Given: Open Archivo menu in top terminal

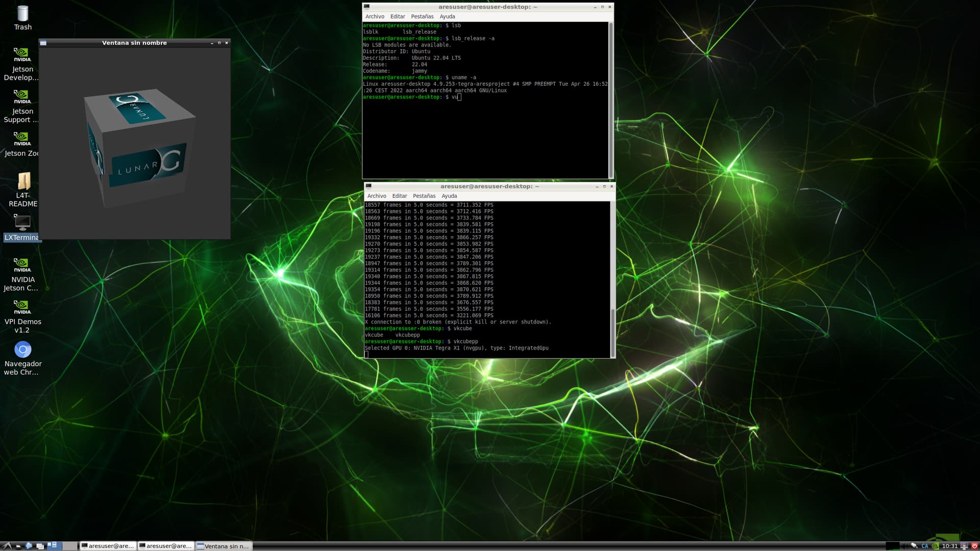Looking at the screenshot, I should coord(375,16).
